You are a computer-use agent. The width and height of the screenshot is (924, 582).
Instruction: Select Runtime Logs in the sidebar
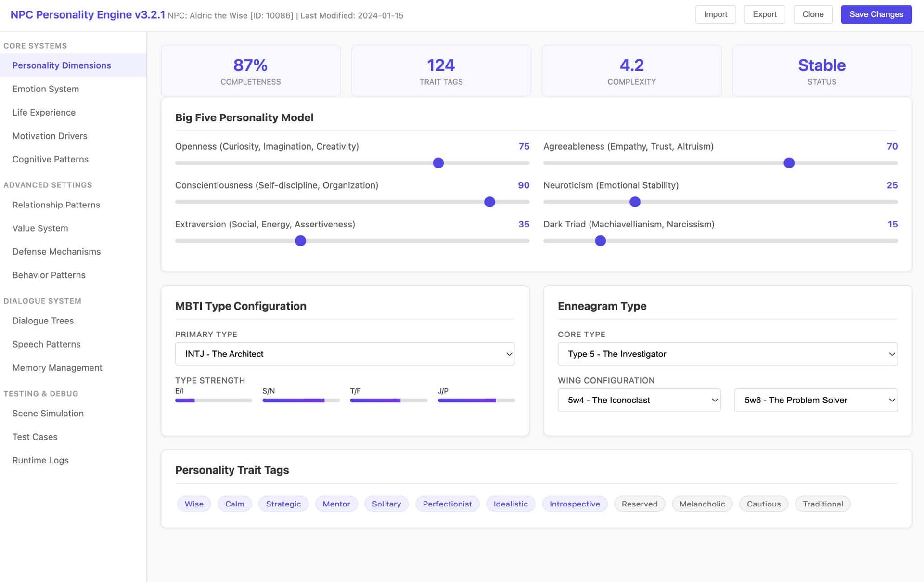coord(40,460)
